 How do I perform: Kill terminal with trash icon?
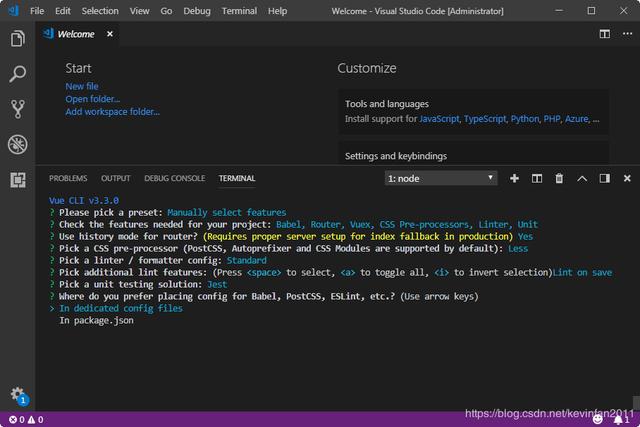point(559,178)
